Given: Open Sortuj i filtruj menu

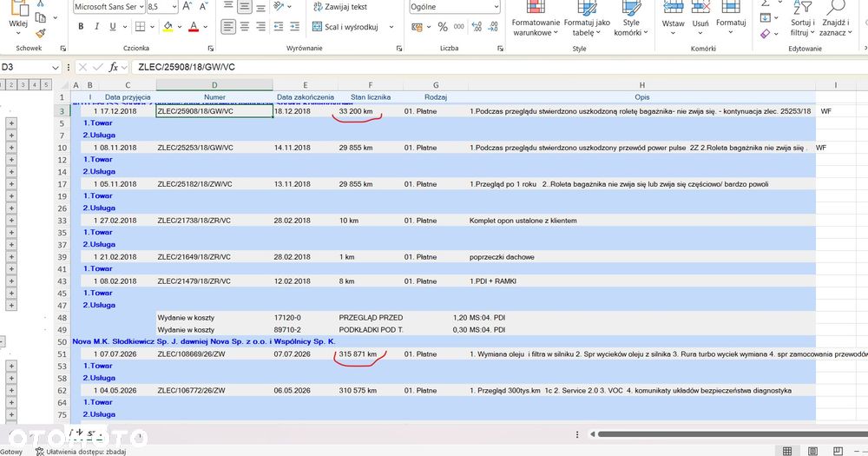Looking at the screenshot, I should coord(802,19).
